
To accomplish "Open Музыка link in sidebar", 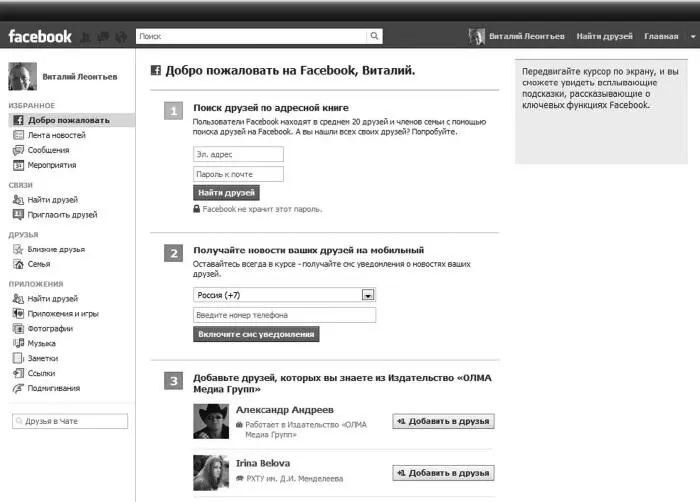I will [42, 343].
